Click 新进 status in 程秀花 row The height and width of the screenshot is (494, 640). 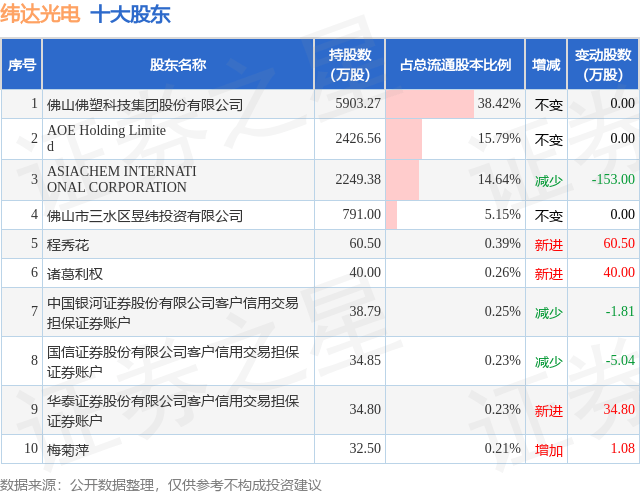tap(549, 245)
